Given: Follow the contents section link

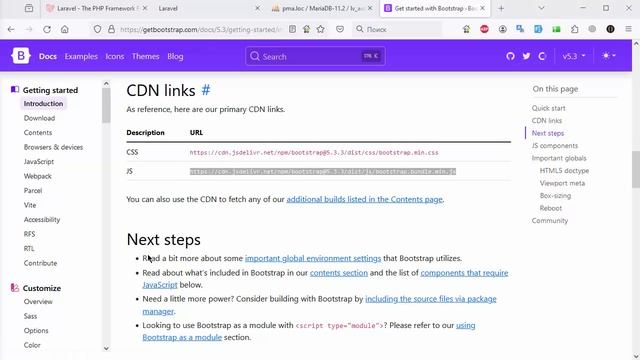Looking at the screenshot, I should point(338,273).
